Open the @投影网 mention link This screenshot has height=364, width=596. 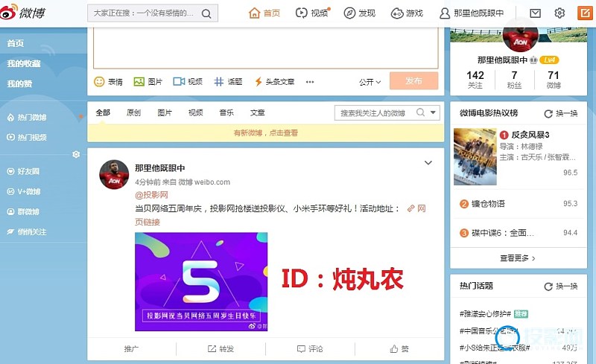[x=151, y=195]
